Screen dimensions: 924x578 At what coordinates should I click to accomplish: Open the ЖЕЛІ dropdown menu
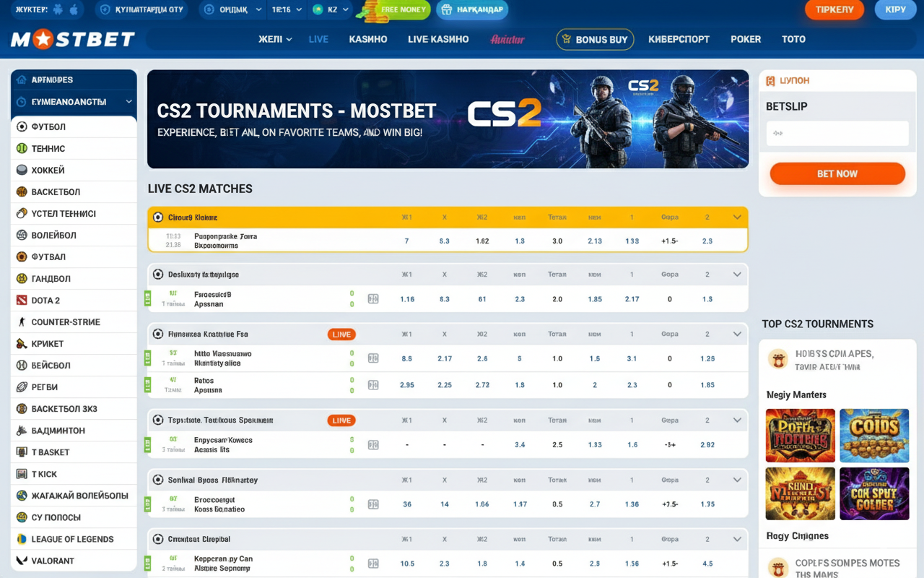pos(275,39)
